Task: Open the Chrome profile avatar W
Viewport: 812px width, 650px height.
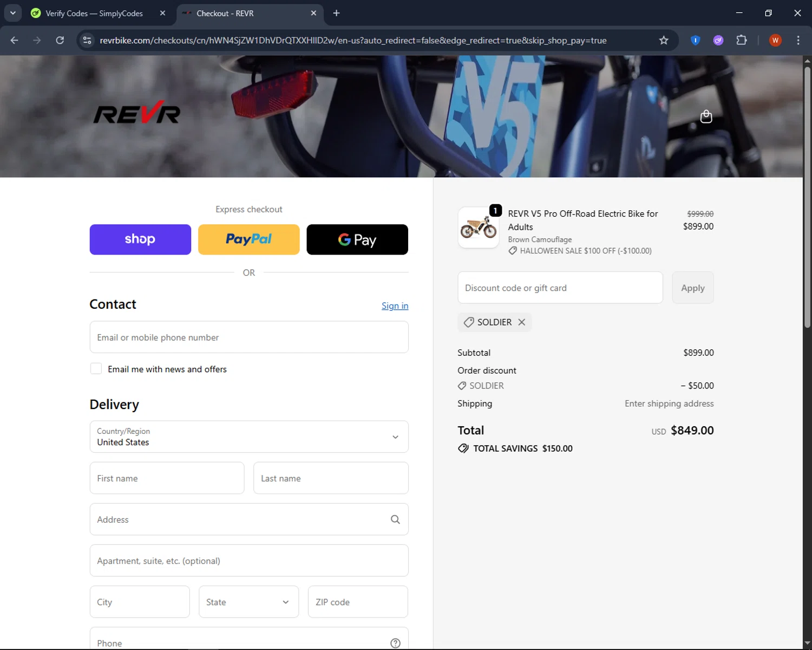Action: (775, 40)
